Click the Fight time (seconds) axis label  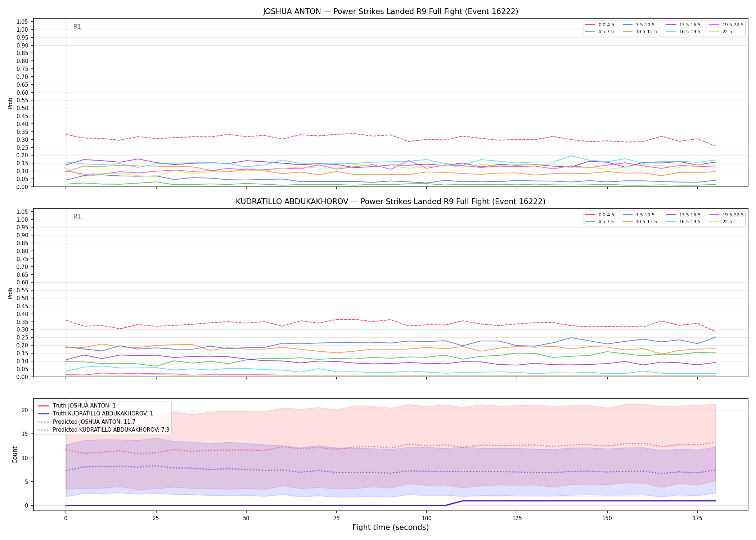[391, 527]
